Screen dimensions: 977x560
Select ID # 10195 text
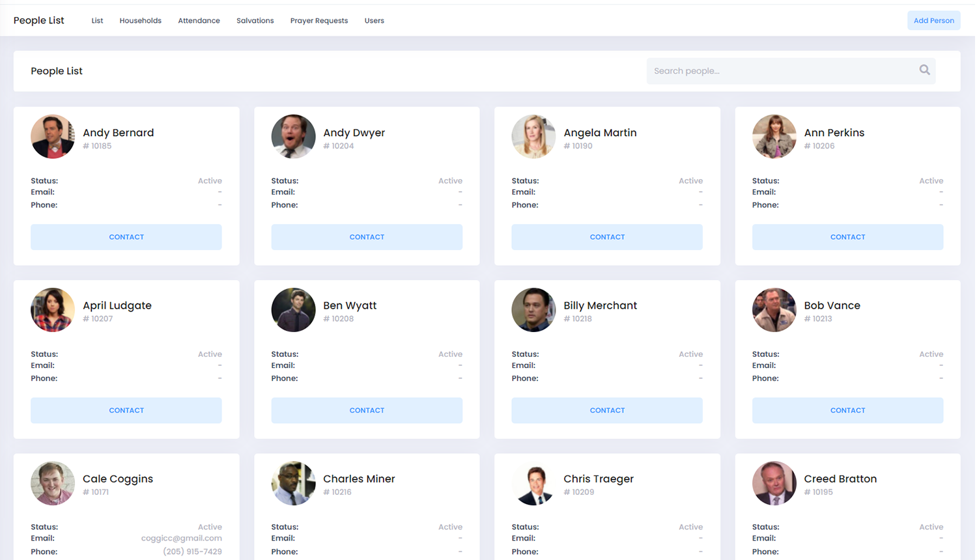pos(818,492)
